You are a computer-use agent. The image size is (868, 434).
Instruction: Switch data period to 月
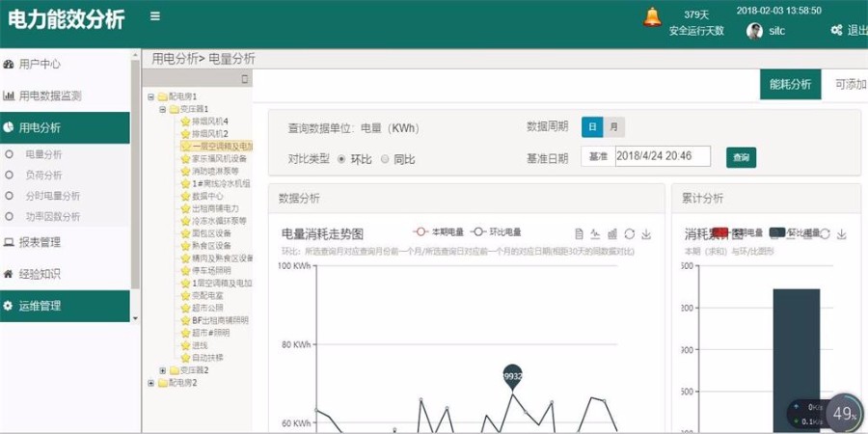613,127
